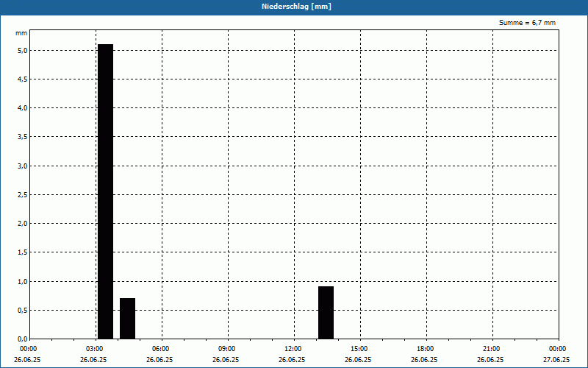Click the 12:00 time axis label
This screenshot has height=368, width=588.
292,349
